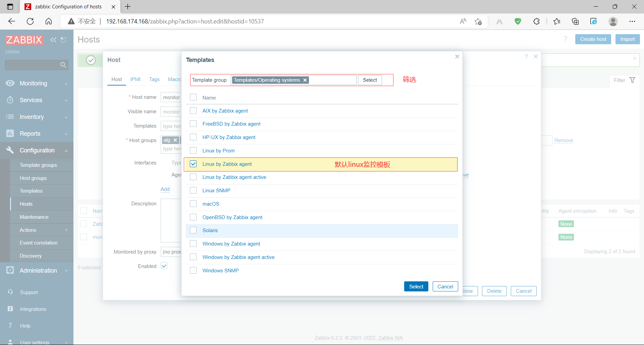
Task: Remove the alg host group tag
Action: 175,140
